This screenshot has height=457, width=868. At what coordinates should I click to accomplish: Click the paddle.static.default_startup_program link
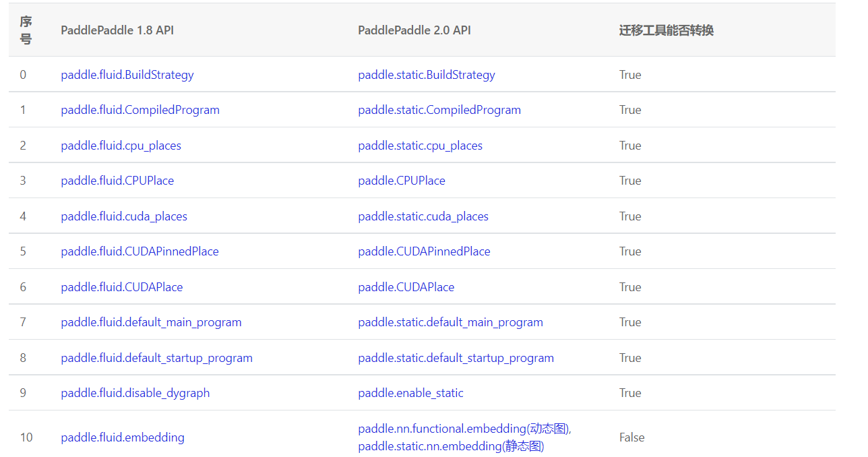click(x=456, y=357)
